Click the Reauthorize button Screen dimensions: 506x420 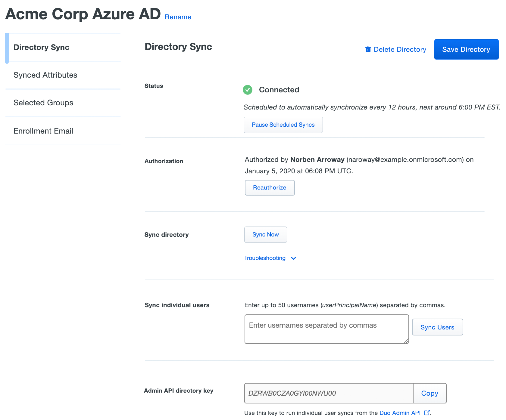pos(270,187)
